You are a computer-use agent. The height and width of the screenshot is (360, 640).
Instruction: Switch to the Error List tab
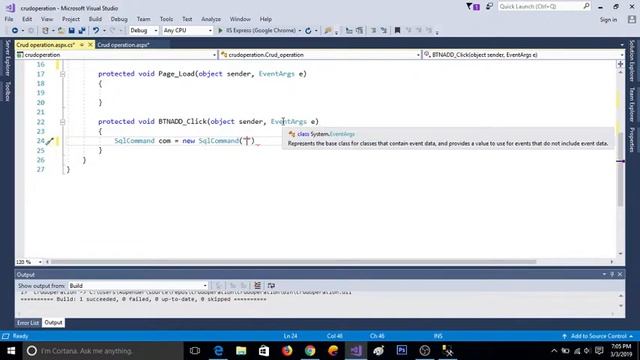(28, 323)
